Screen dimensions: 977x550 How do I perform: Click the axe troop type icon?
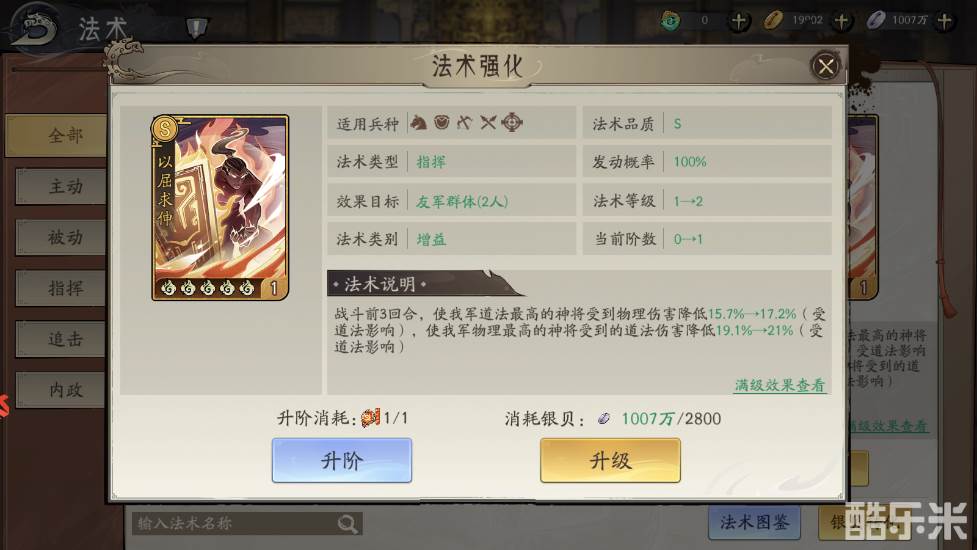465,123
